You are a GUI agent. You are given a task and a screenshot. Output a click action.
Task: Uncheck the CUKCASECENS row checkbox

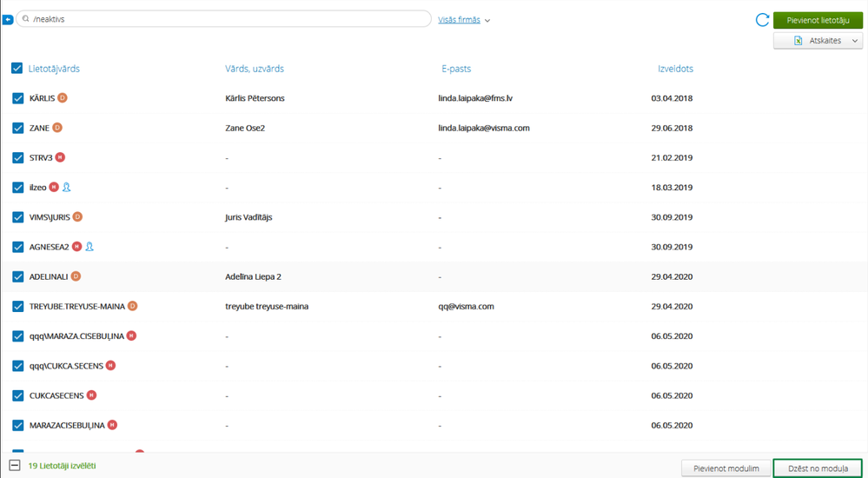(17, 395)
